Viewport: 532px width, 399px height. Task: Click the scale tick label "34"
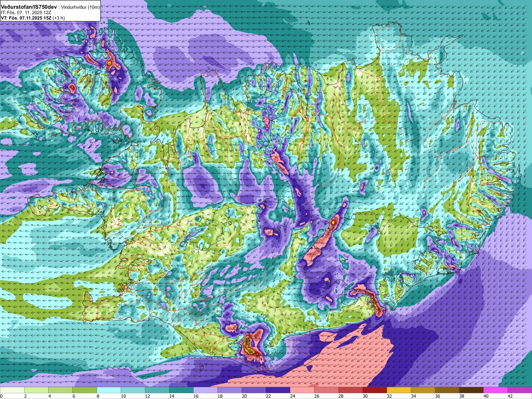[413, 396]
